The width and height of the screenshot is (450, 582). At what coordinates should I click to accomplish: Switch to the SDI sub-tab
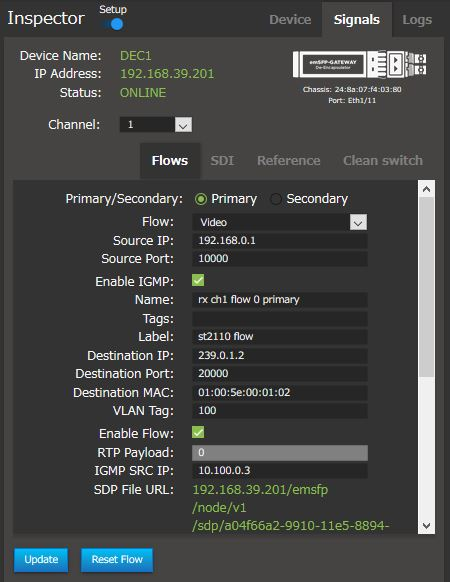pyautogui.click(x=222, y=161)
